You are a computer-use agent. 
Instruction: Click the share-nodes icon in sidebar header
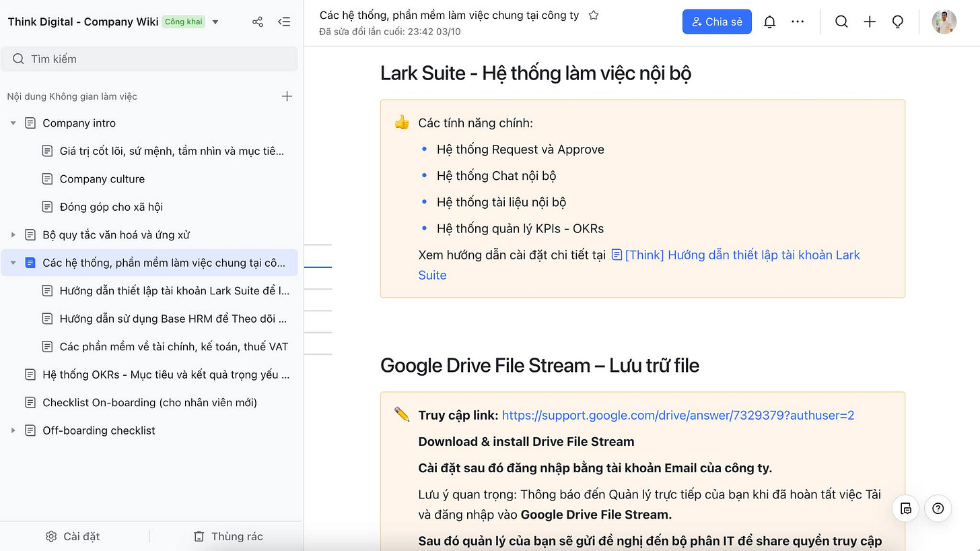click(257, 22)
